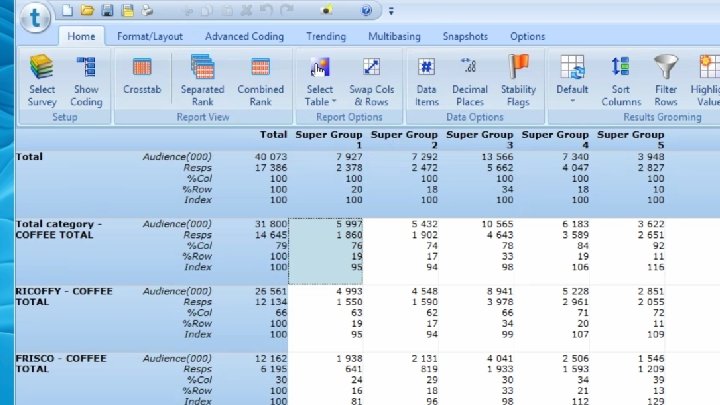Click the cut scissors icon
This screenshot has height=405, width=720.
coord(188,11)
